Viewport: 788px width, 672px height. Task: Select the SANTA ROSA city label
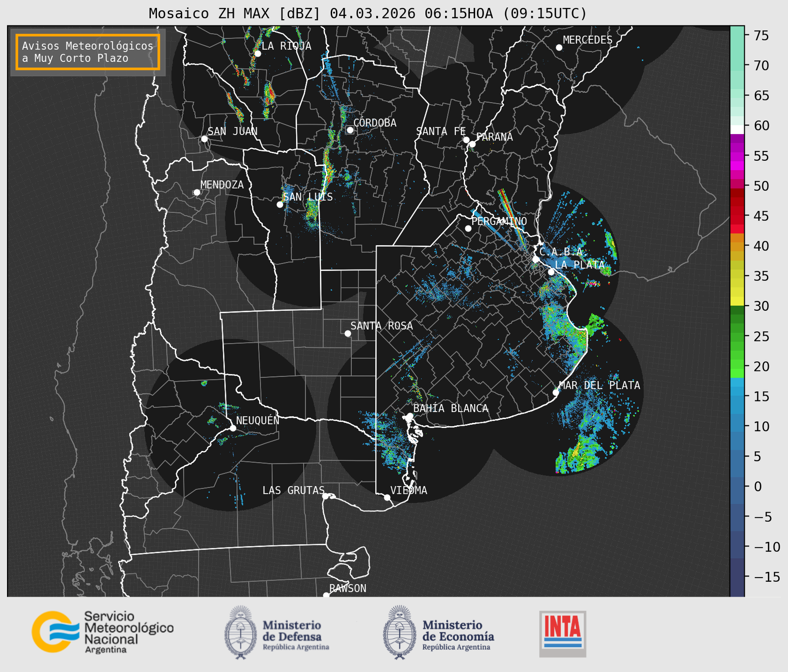pyautogui.click(x=382, y=326)
